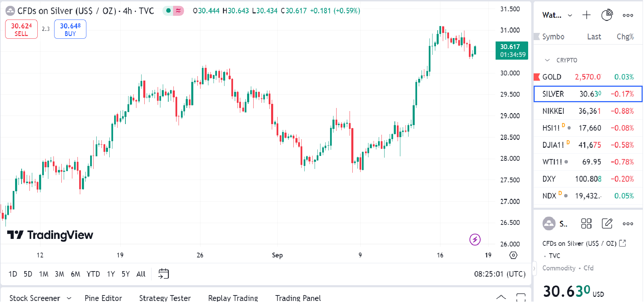Open the grid layout icon in details

(586, 223)
